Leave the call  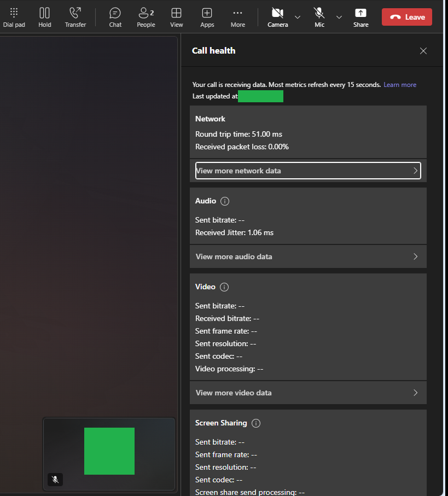(407, 17)
